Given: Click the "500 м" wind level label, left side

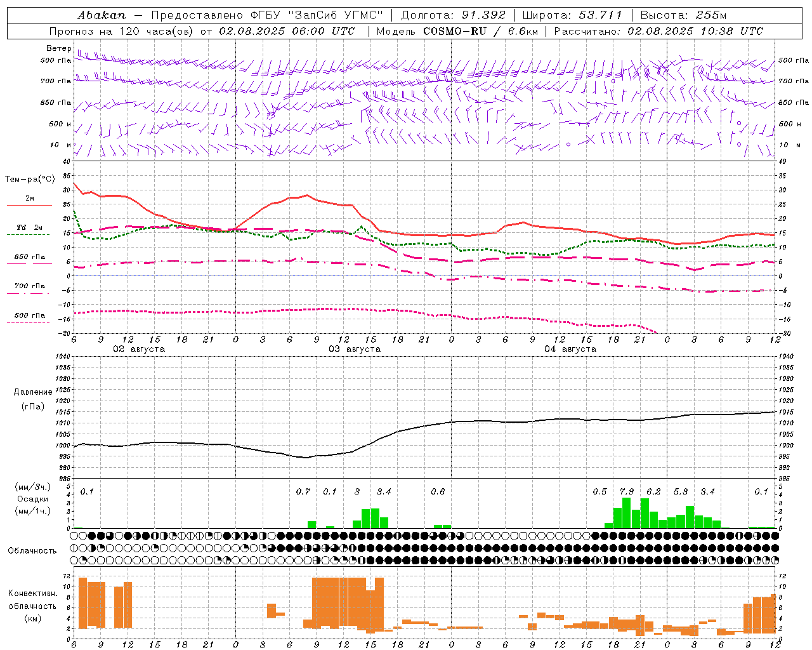Looking at the screenshot, I should tap(60, 124).
